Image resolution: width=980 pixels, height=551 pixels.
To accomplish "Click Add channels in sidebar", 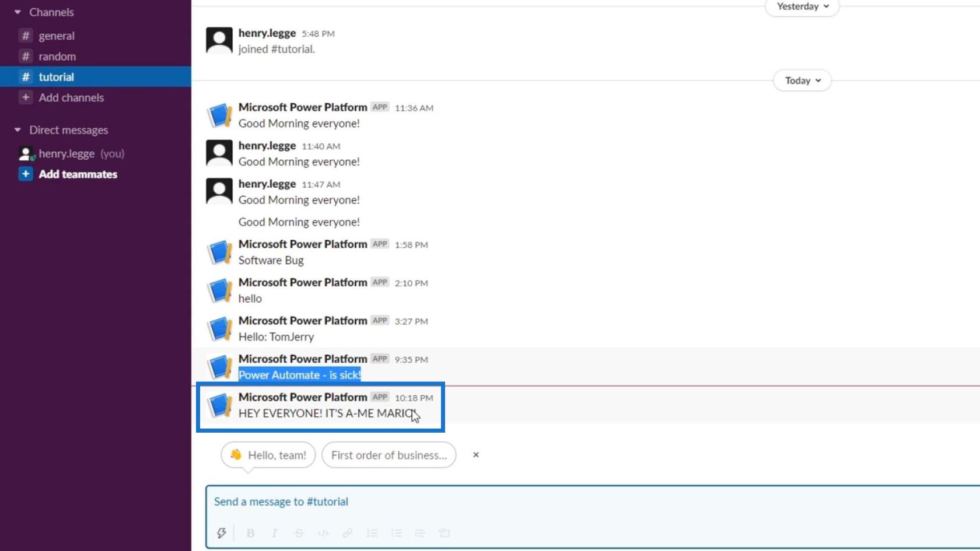I will 71,97.
